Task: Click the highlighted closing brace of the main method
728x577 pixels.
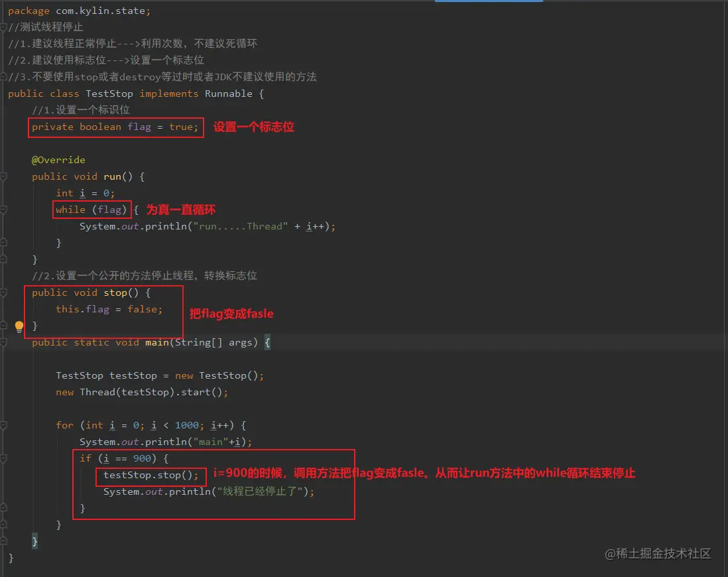Action: point(34,541)
